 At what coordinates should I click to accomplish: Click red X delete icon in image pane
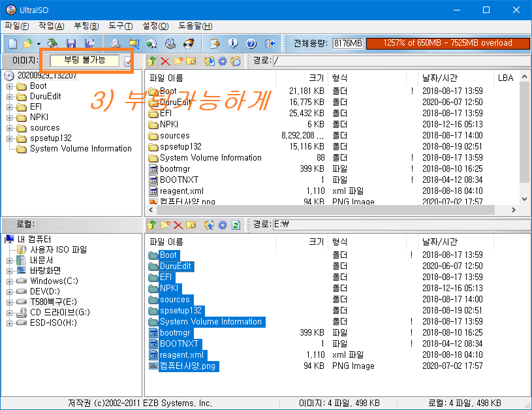click(x=165, y=61)
